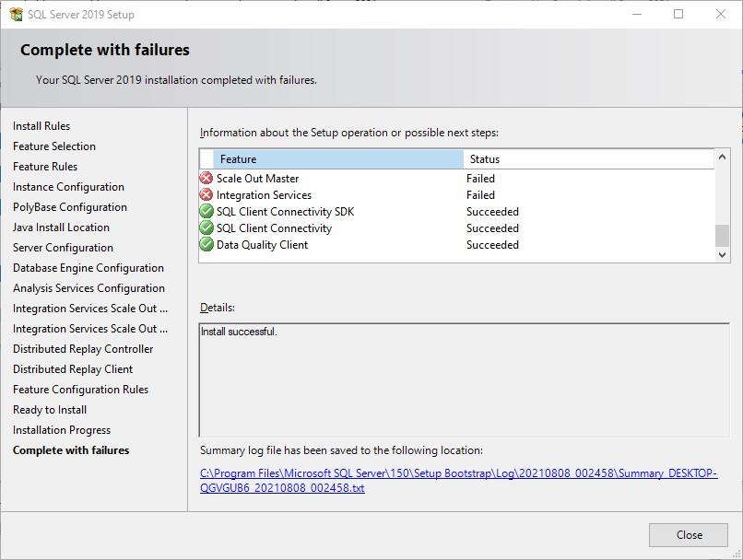Click the green check beside SQL Client Connectivity SDK
Screen dimensions: 743x560
(206, 212)
